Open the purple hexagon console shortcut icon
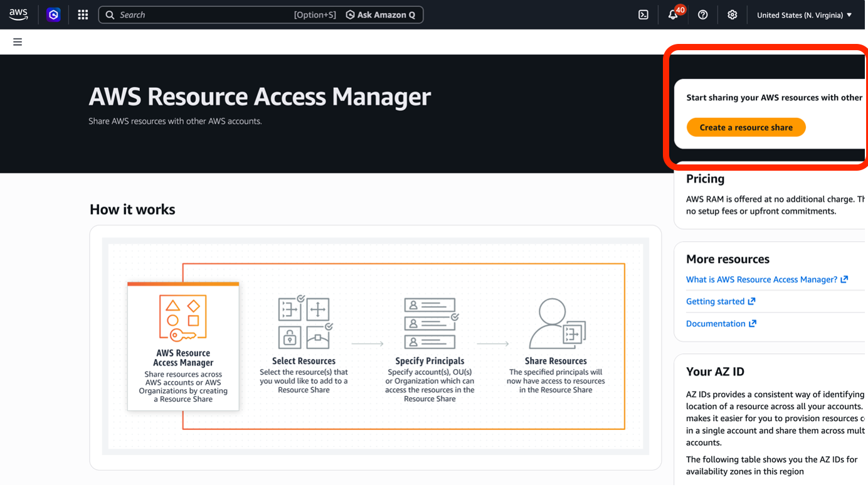The width and height of the screenshot is (868, 487). point(53,14)
